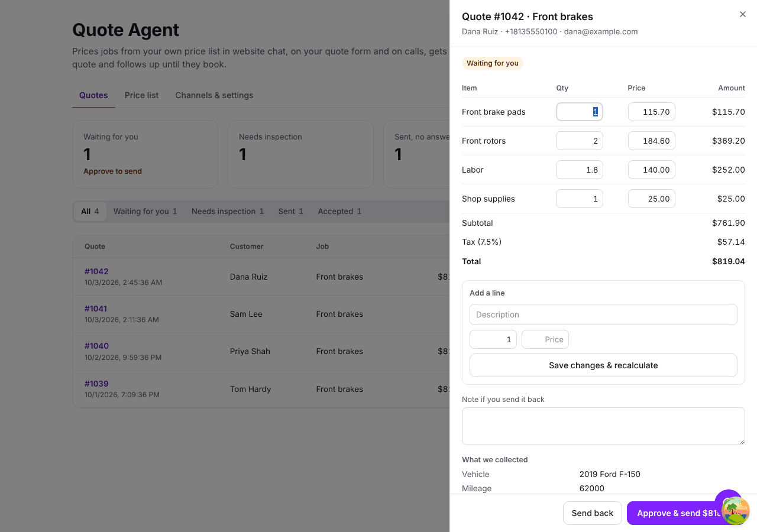The image size is (757, 532).
Task: Edit Labor price field
Action: pyautogui.click(x=652, y=170)
